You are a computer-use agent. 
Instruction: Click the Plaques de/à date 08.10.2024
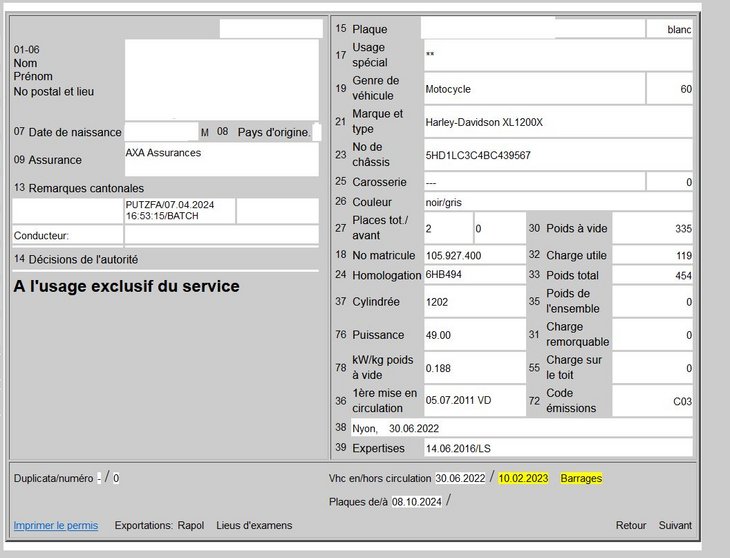point(417,501)
